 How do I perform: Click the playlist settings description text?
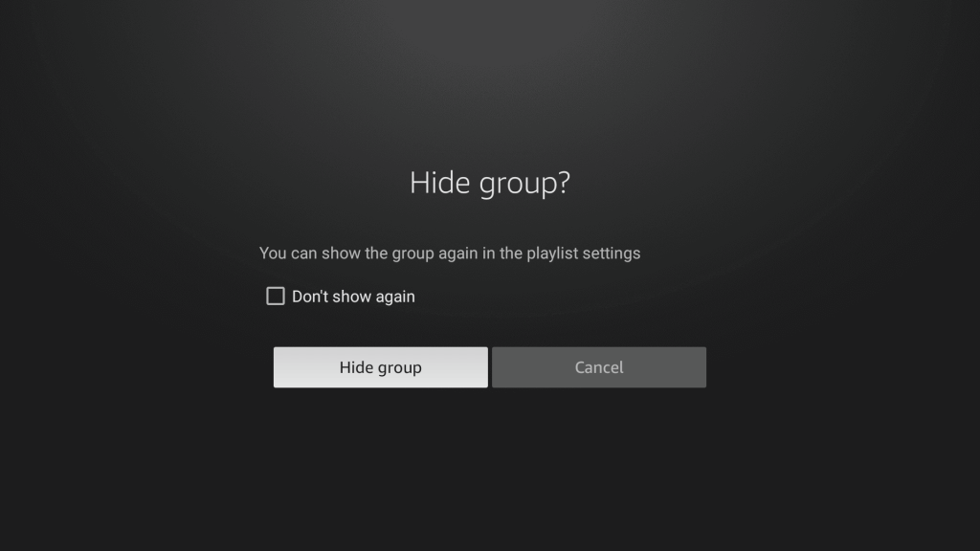pos(449,253)
